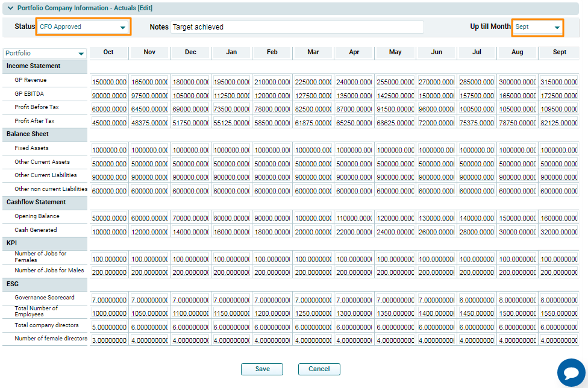Collapse the Portfolio Company Information panel
Viewport: 588px width, 388px height.
pyautogui.click(x=10, y=8)
